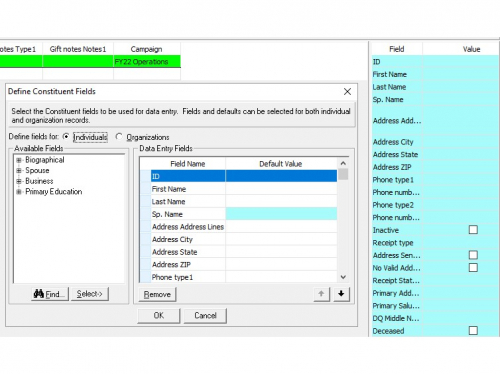Image resolution: width=500 pixels, height=374 pixels.
Task: Click the Gift notes Notes1 column header
Action: click(78, 49)
